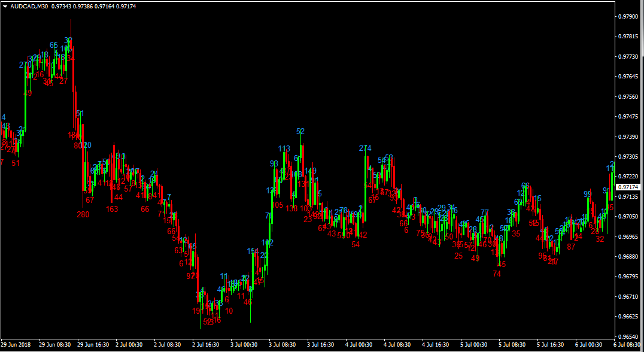Click the triangle arrow beside AUDCAD,M30
Screen dimensions: 644x352
tap(4, 6)
